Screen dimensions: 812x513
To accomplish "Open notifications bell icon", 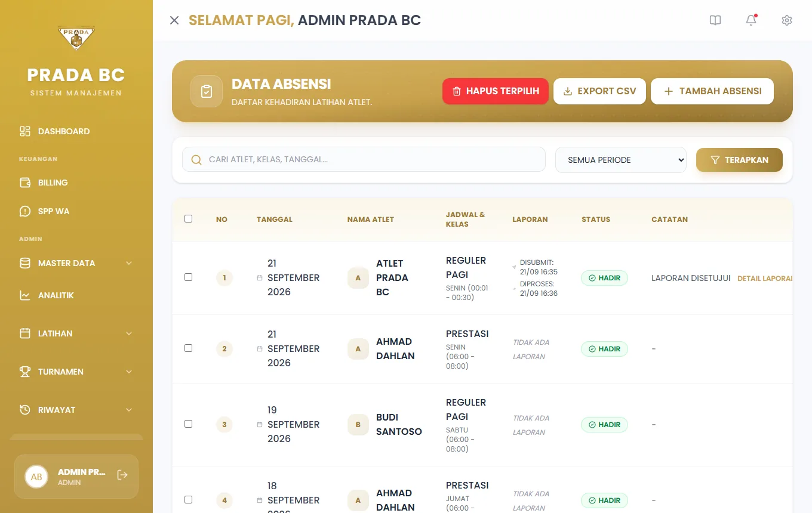I will click(751, 20).
